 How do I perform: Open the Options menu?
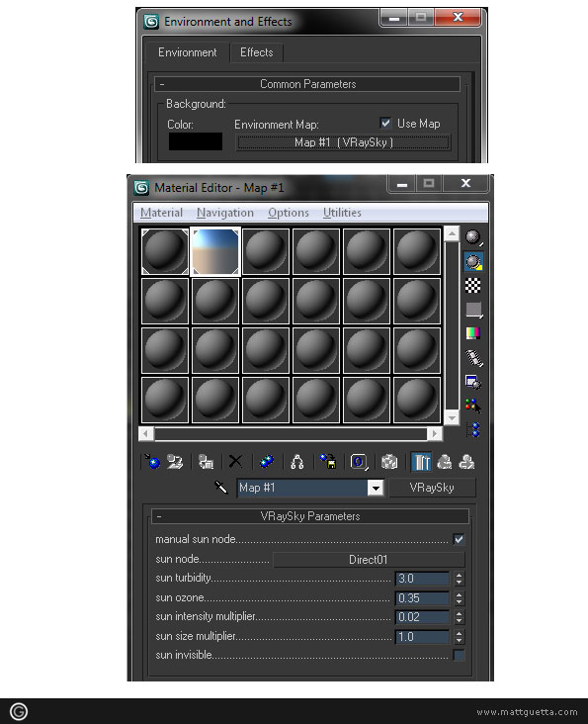pyautogui.click(x=289, y=213)
